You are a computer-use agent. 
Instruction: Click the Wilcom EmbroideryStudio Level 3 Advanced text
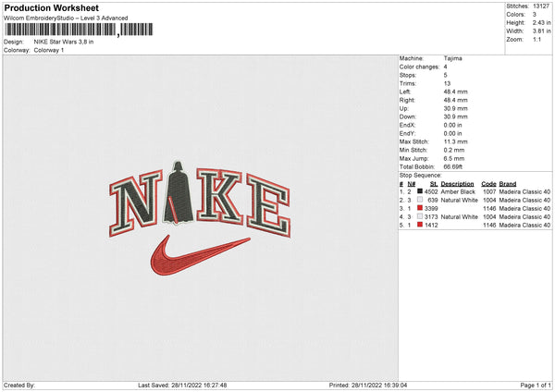66,18
